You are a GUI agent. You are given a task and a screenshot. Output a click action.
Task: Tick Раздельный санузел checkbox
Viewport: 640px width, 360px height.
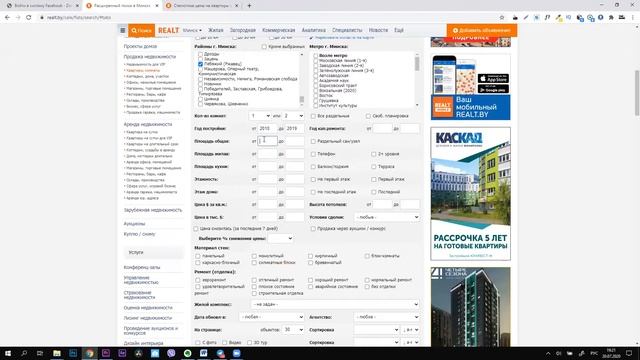[x=313, y=141]
